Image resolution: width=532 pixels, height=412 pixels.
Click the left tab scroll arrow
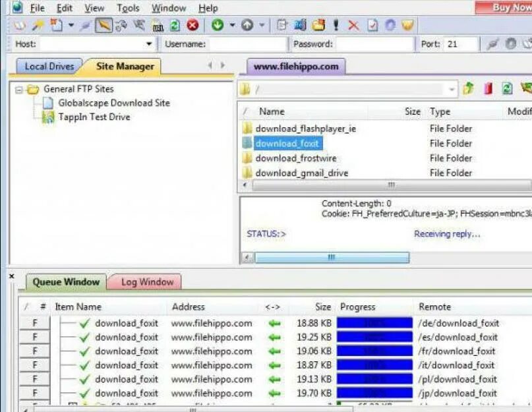(210, 65)
